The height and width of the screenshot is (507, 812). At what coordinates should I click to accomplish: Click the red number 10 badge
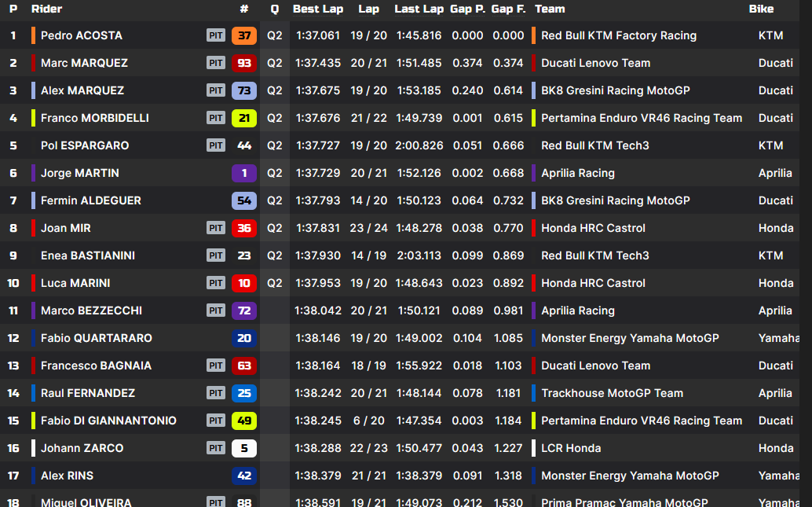pyautogui.click(x=244, y=282)
